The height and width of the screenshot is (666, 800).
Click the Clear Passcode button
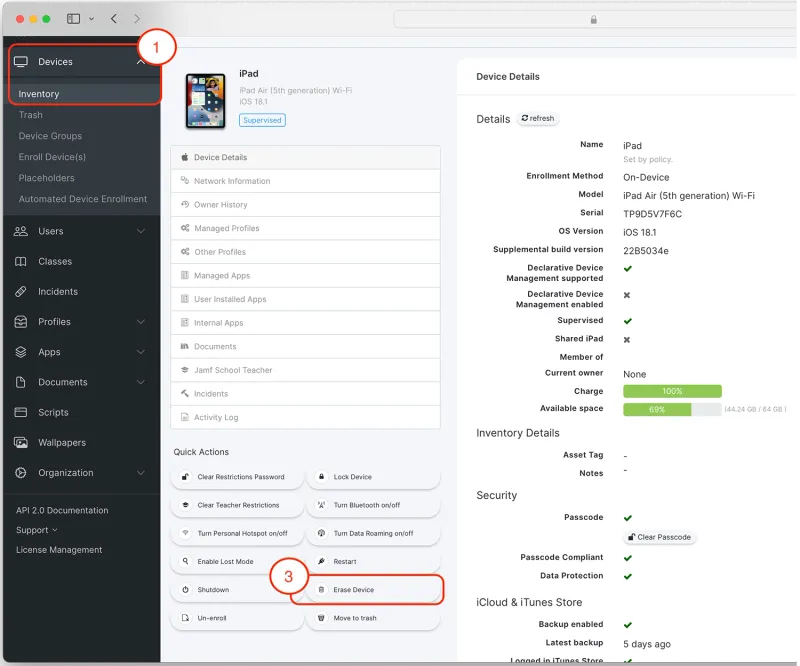(x=659, y=537)
